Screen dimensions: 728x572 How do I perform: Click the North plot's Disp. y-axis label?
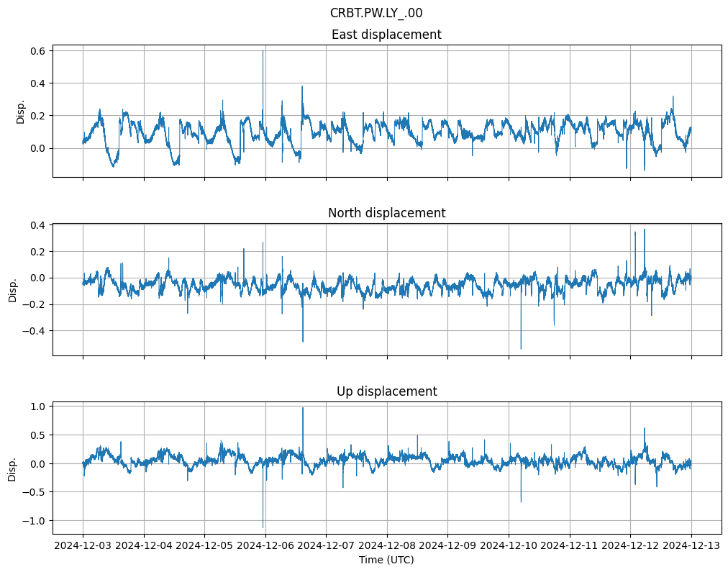pos(13,290)
